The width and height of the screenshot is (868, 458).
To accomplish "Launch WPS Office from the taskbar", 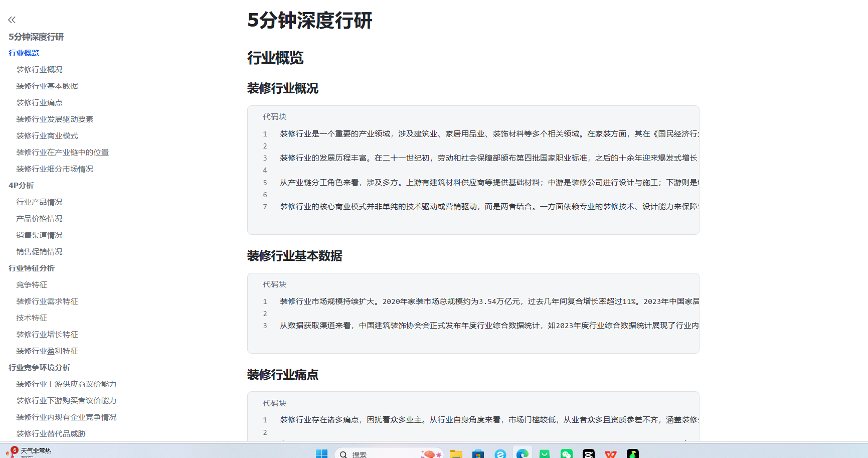I will coord(610,453).
